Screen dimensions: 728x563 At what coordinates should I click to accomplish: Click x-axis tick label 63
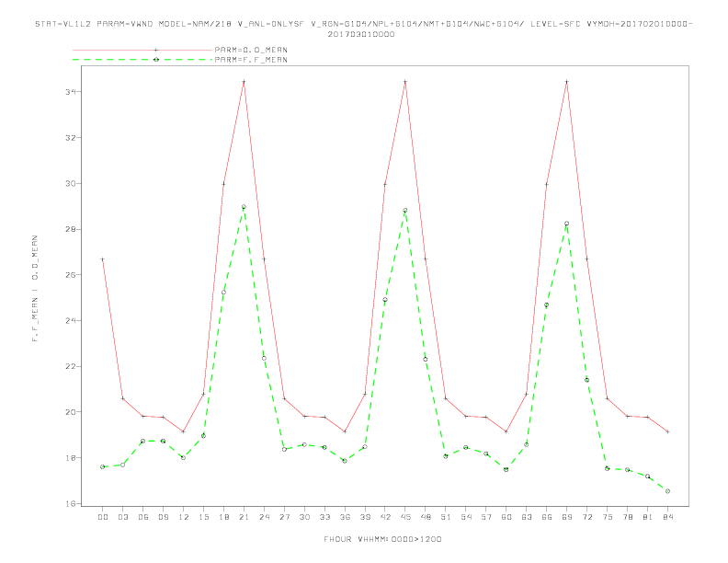point(527,517)
